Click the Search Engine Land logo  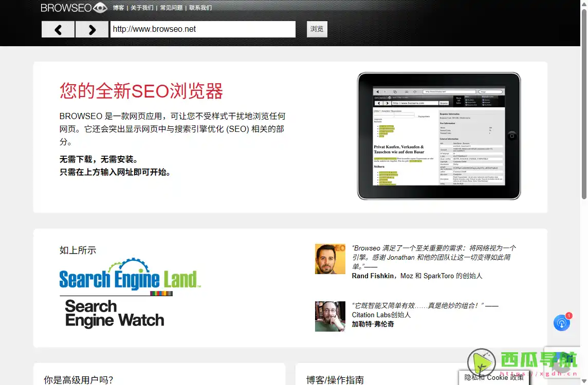(x=130, y=275)
